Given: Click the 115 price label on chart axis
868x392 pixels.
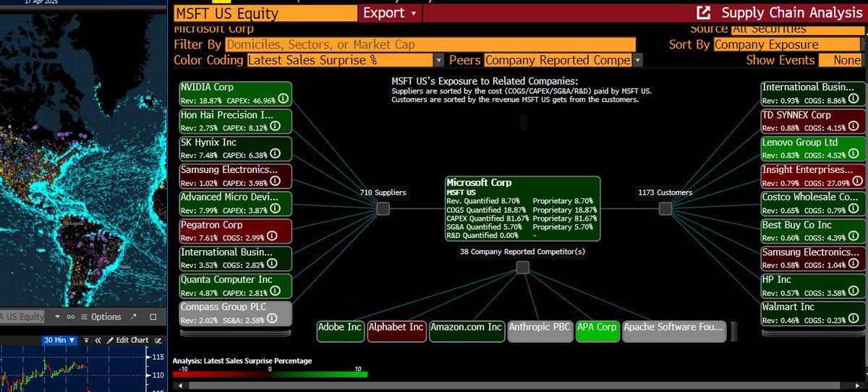Looking at the screenshot, I should [159, 357].
